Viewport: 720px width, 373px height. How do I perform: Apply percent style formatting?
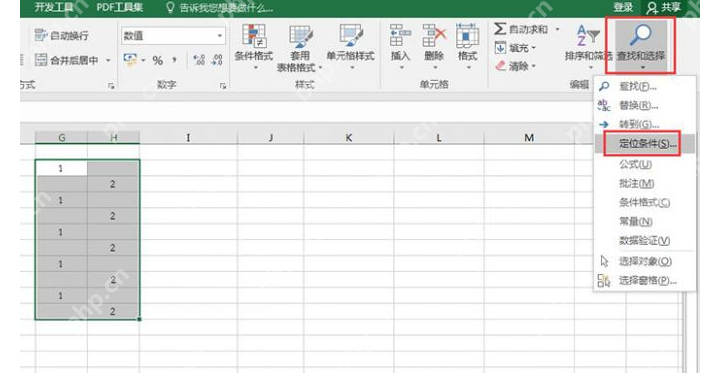click(158, 60)
